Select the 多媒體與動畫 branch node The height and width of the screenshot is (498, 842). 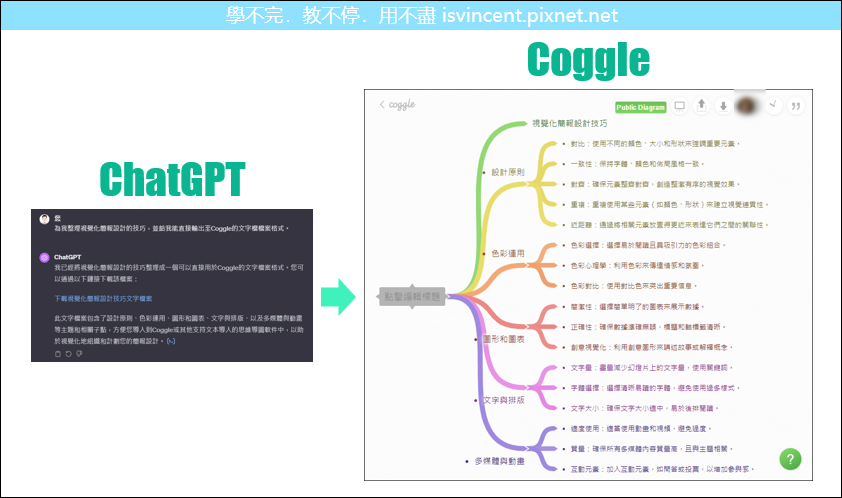499,461
